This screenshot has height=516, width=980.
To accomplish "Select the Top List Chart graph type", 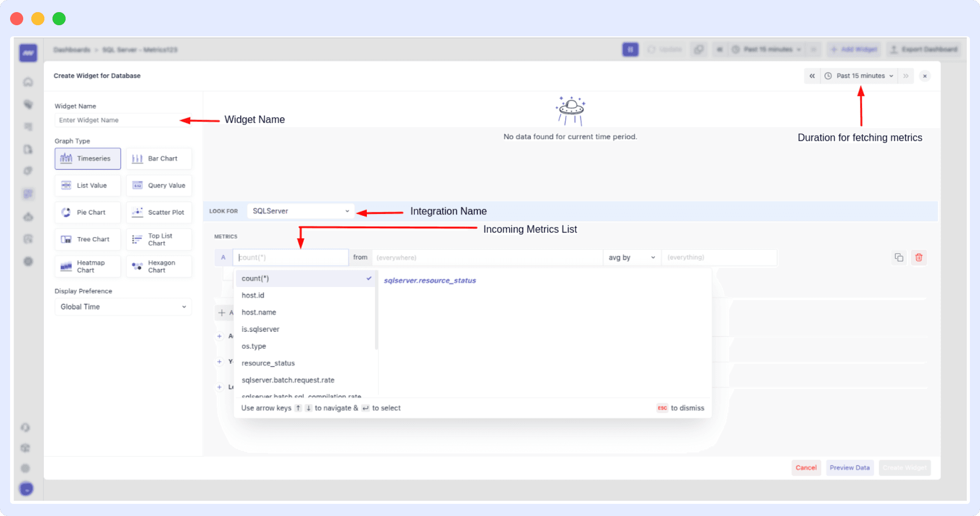I will (x=158, y=239).
